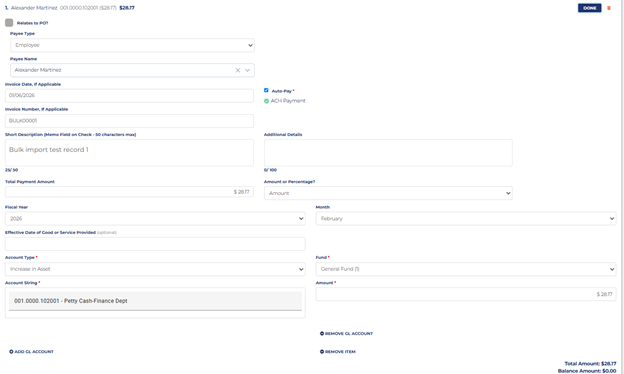Open the Fiscal Year dropdown
Image resolution: width=624 pixels, height=374 pixels.
(x=155, y=218)
